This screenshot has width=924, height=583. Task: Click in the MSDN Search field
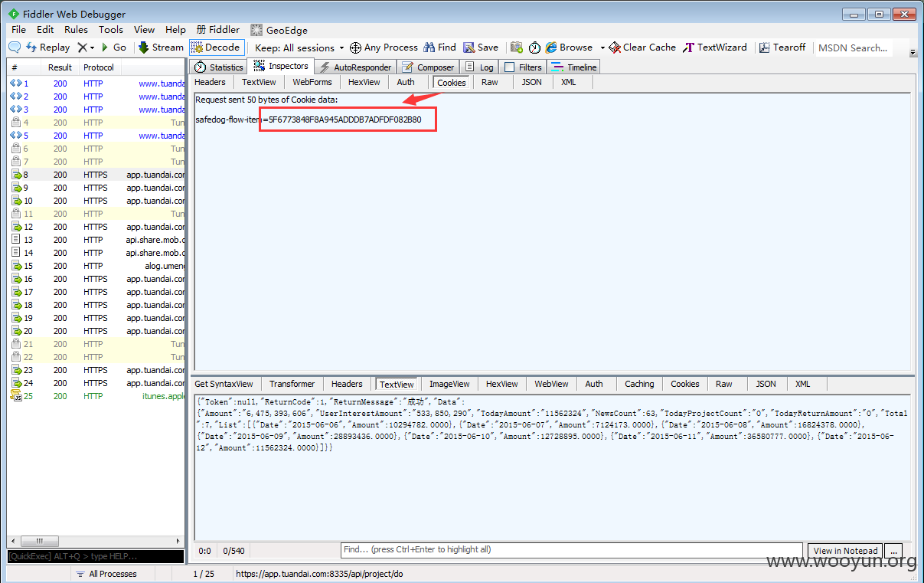pos(854,47)
